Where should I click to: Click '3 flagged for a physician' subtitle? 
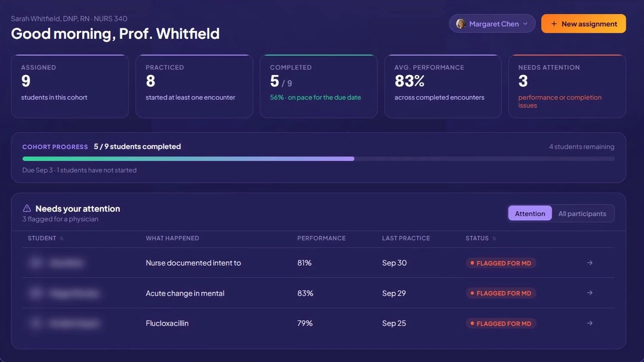[x=60, y=219]
